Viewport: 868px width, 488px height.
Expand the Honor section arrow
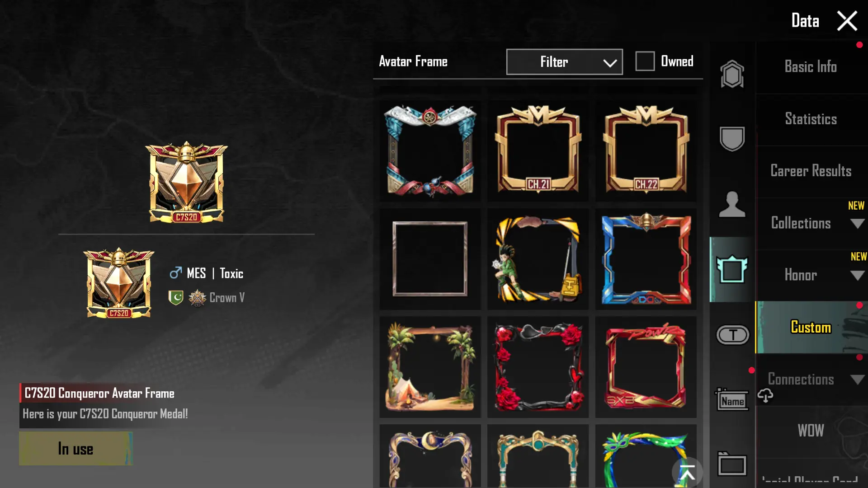(x=857, y=276)
